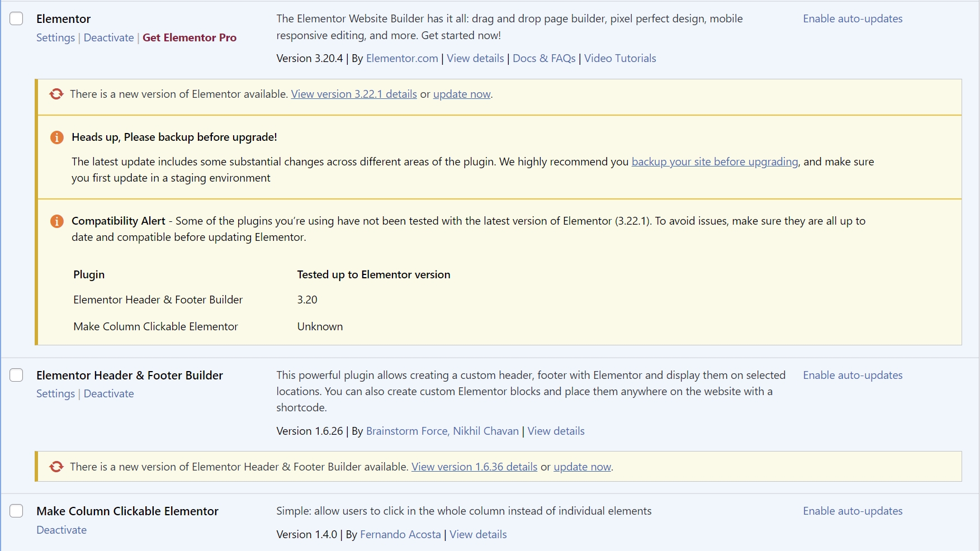Viewport: 980px width, 551px height.
Task: Enable auto-updates for Make Column Clickable Elementor
Action: click(x=853, y=511)
